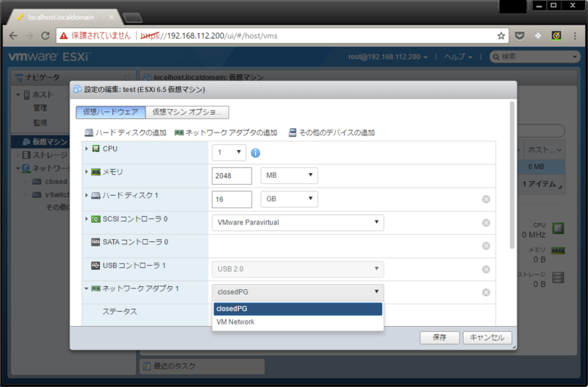Expand the memory settings row

pyautogui.click(x=87, y=172)
